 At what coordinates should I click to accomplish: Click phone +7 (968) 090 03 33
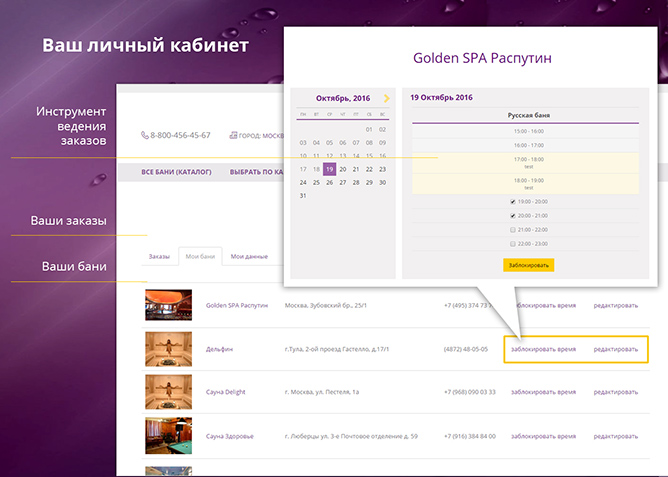tap(469, 392)
